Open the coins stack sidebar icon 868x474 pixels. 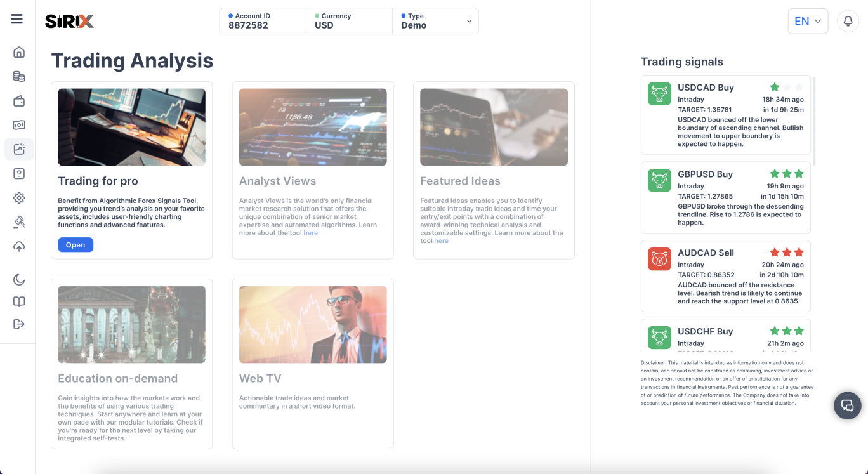(19, 77)
